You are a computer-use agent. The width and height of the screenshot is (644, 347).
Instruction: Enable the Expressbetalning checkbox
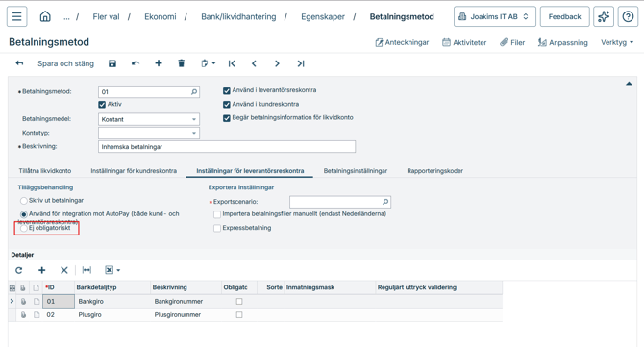click(217, 228)
